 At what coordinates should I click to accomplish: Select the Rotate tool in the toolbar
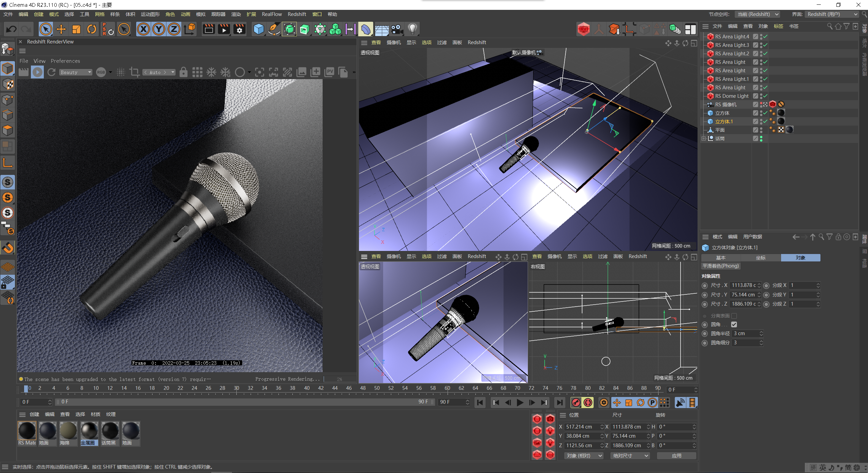pos(91,29)
